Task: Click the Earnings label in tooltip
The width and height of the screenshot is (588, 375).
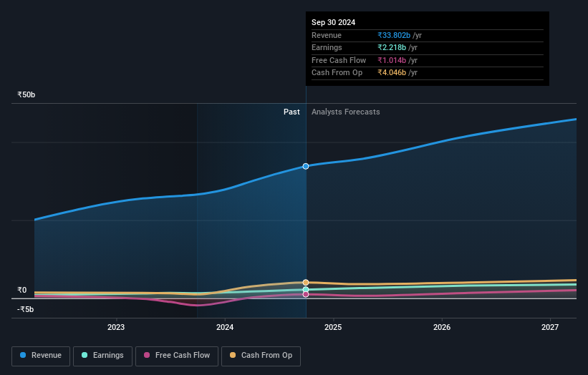Action: click(327, 47)
